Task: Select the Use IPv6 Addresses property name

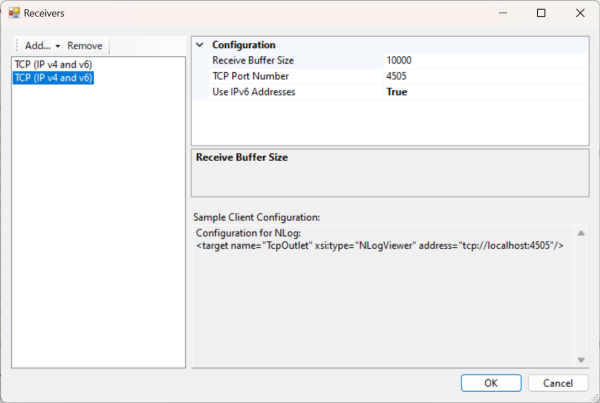Action: (x=254, y=92)
